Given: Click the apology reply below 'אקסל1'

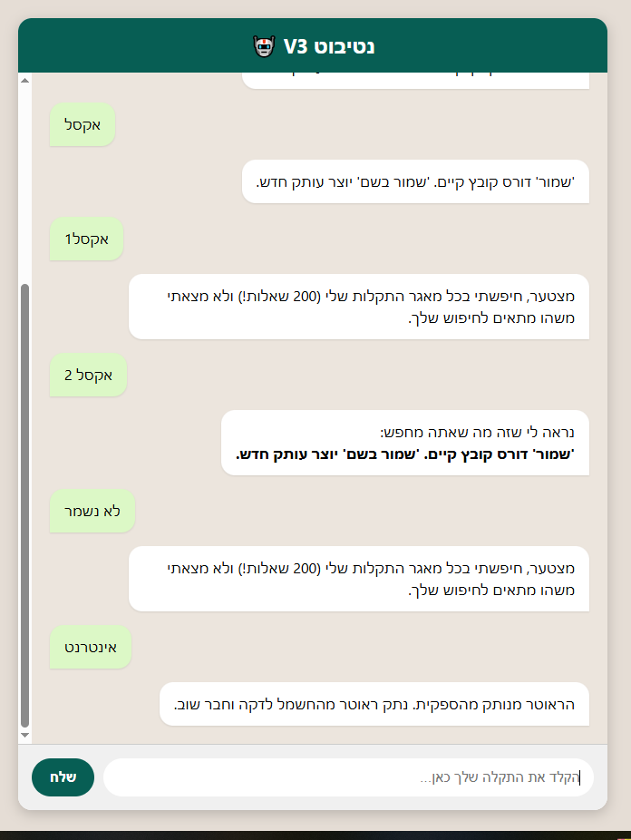Looking at the screenshot, I should pyautogui.click(x=359, y=307).
